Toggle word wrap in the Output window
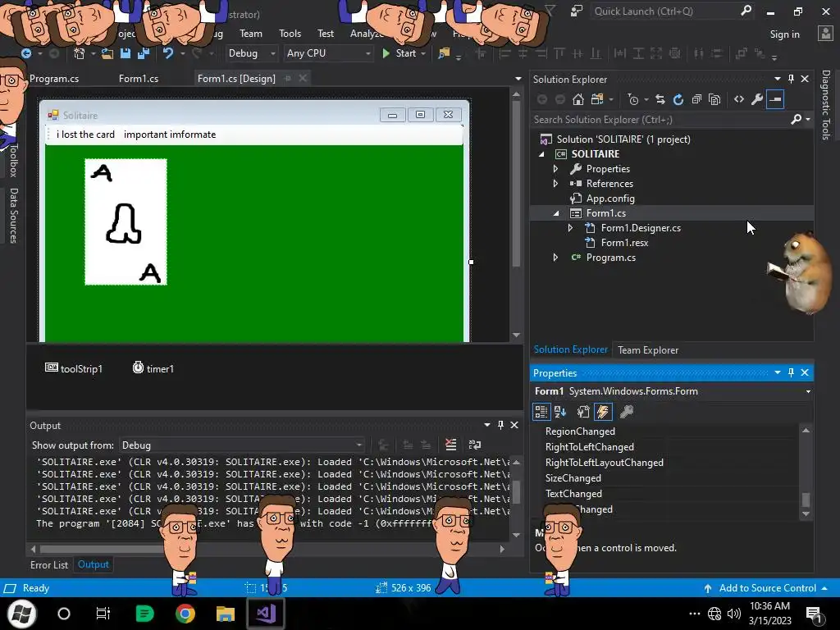840x630 pixels. (475, 445)
